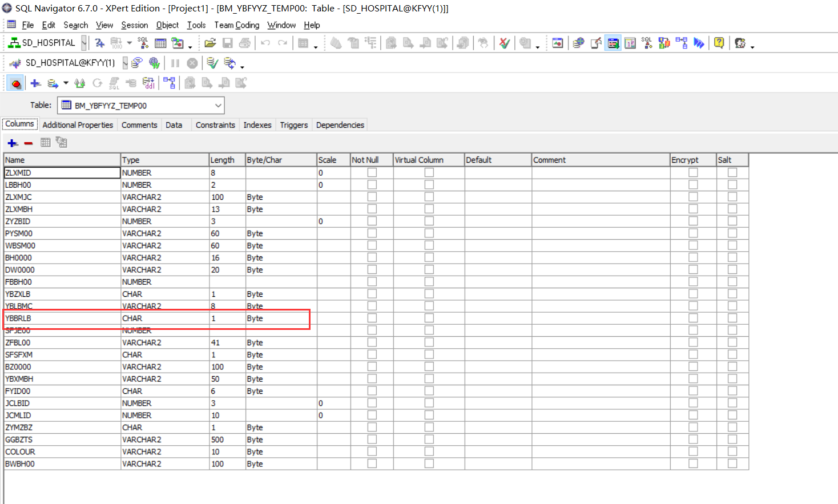Viewport: 838px width, 504px height.
Task: Click the open file folder icon
Action: [x=210, y=43]
